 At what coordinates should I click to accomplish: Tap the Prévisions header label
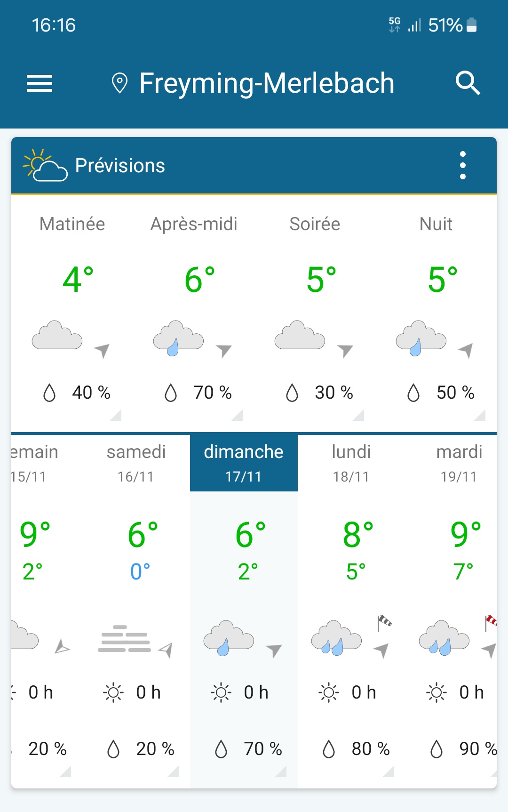click(120, 166)
